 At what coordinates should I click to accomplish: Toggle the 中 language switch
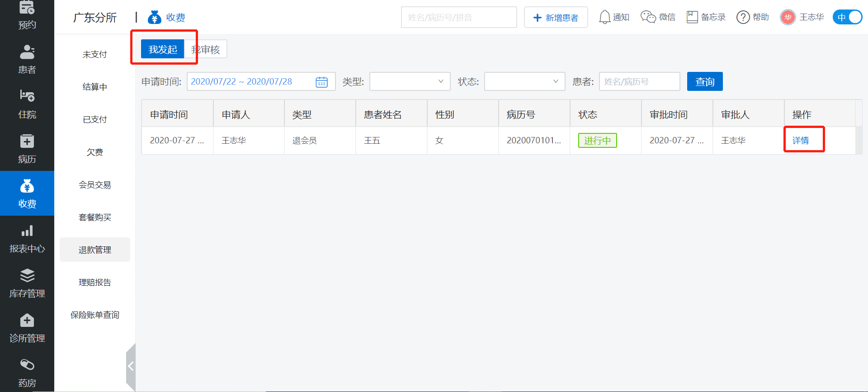click(x=847, y=17)
